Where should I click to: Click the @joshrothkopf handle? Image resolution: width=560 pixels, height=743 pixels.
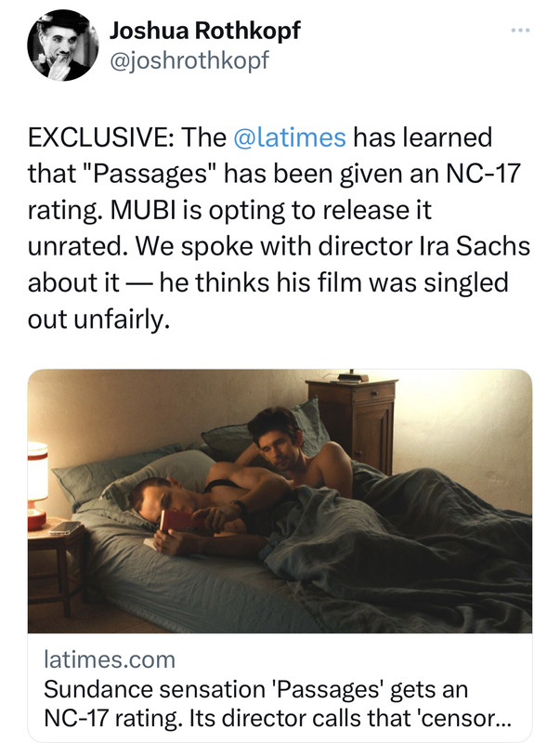click(x=189, y=60)
